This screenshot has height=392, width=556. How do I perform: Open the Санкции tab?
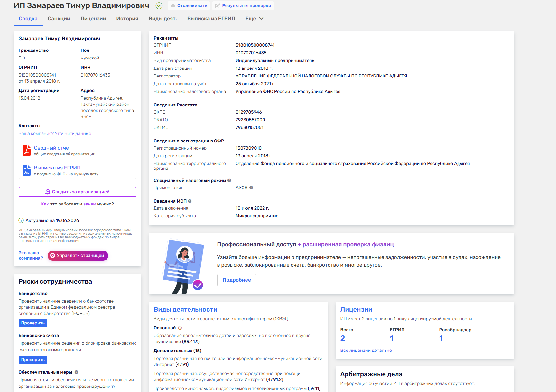click(x=59, y=19)
